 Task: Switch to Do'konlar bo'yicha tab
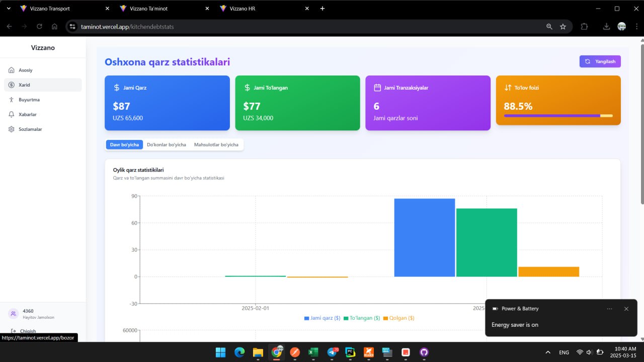(166, 144)
